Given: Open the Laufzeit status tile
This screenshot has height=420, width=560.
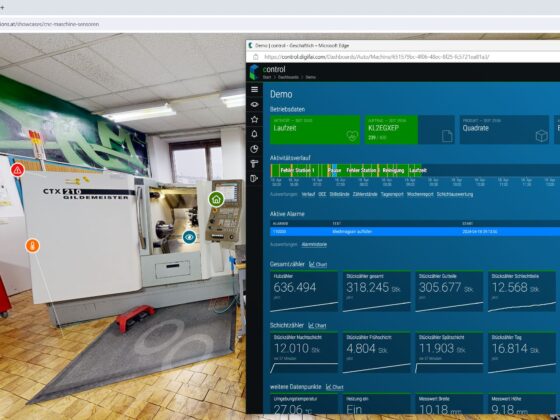Looking at the screenshot, I should click(315, 130).
